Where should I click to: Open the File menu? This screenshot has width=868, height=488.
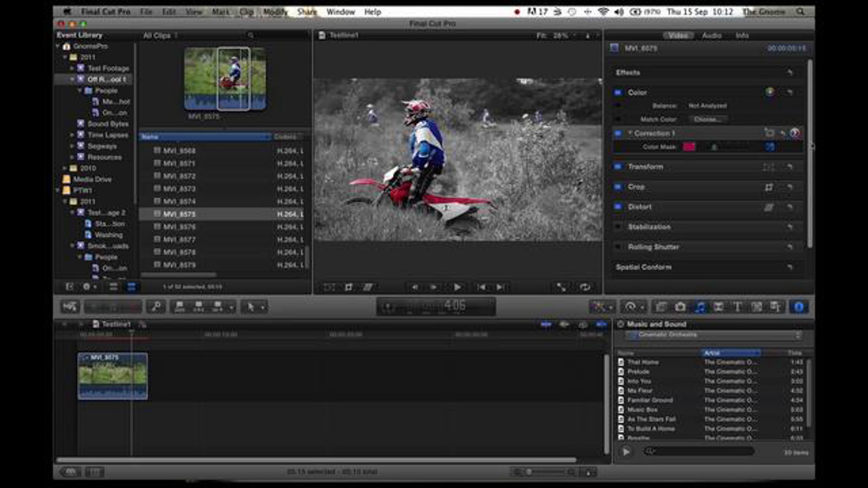click(146, 12)
